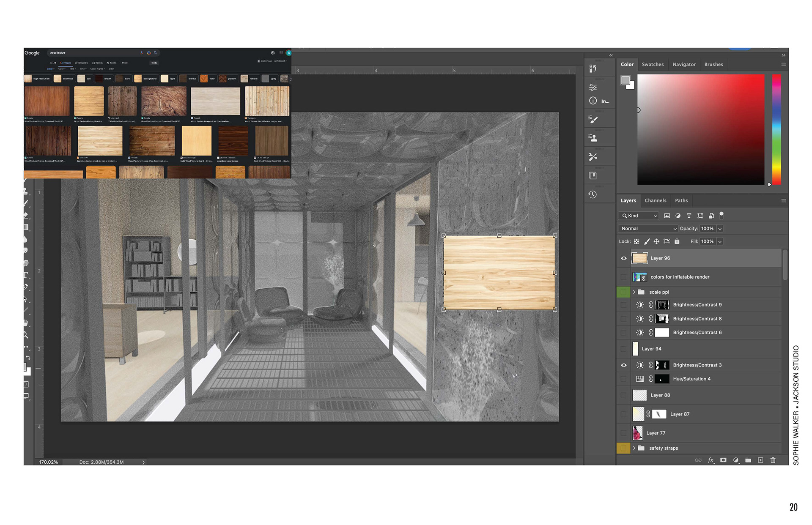This screenshot has height=525, width=812.
Task: Click the Delete layer trash icon
Action: 773,460
